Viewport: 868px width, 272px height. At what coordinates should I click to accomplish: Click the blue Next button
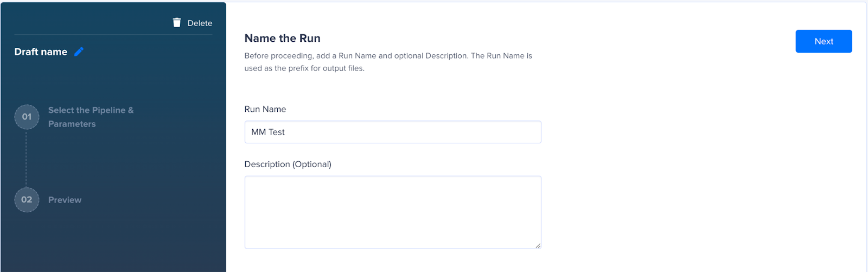coord(824,41)
